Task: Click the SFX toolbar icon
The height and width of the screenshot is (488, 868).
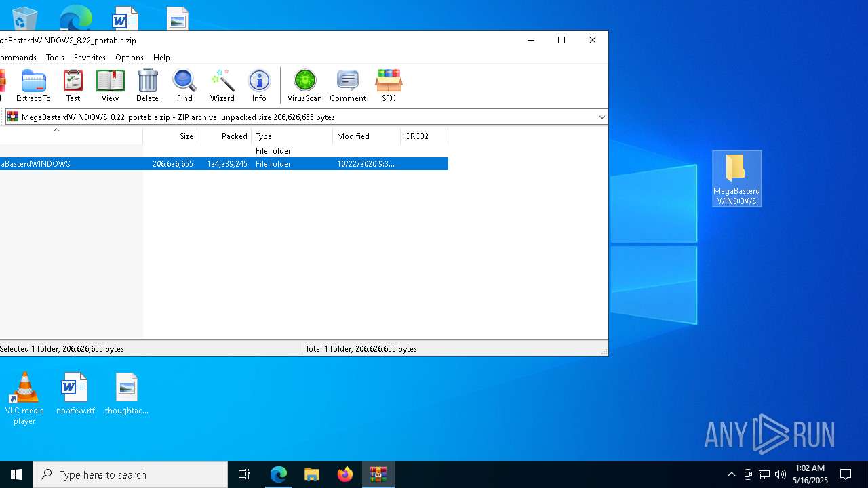Action: click(x=388, y=85)
